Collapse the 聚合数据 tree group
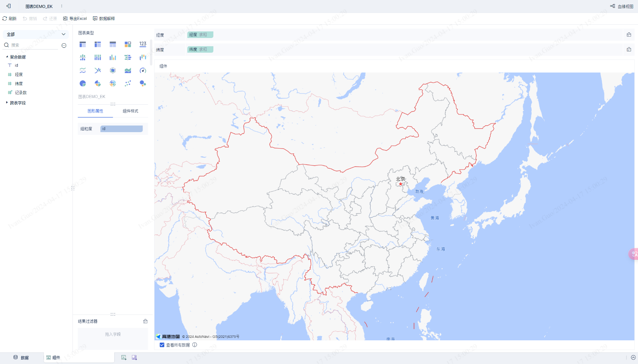This screenshot has width=638, height=364. coord(7,57)
